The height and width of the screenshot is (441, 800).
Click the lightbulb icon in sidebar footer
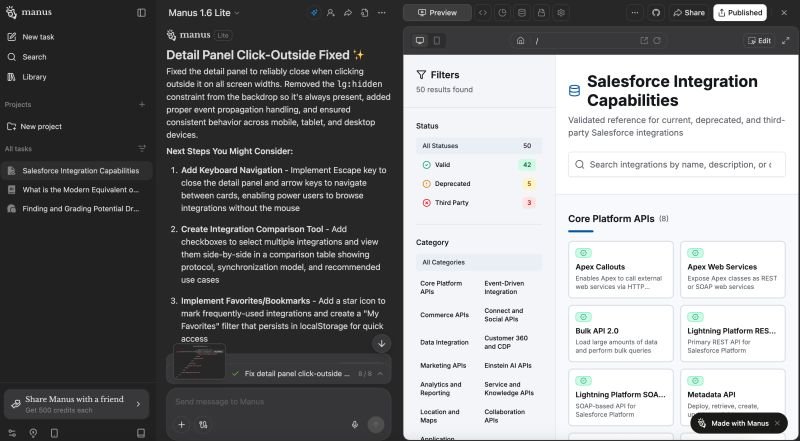[33, 433]
